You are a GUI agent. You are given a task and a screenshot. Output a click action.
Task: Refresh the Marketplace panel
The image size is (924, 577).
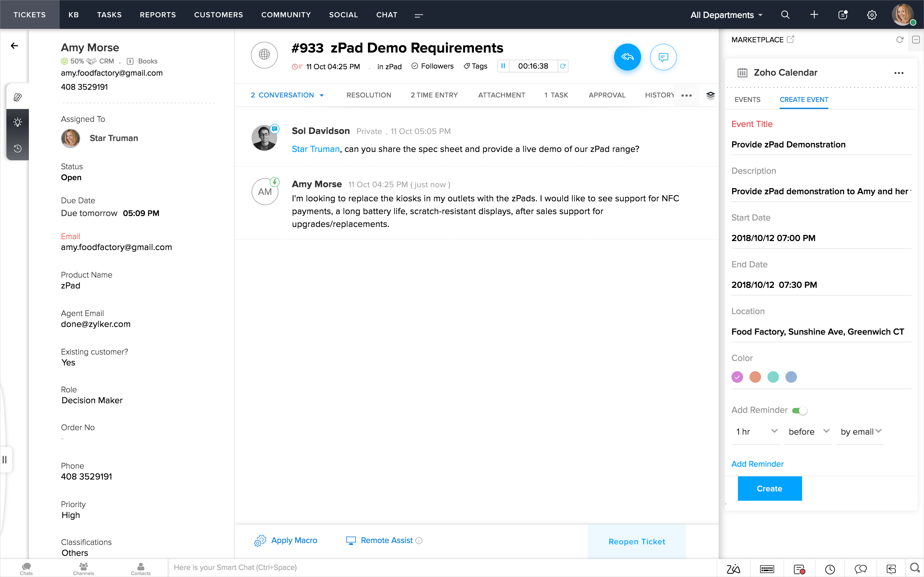(x=900, y=40)
